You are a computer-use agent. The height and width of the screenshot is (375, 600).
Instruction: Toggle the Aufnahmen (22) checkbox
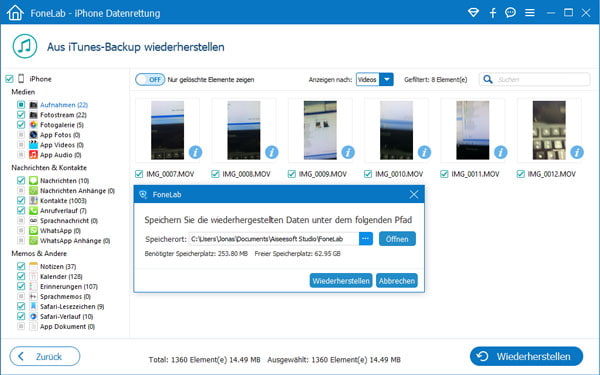pos(21,104)
